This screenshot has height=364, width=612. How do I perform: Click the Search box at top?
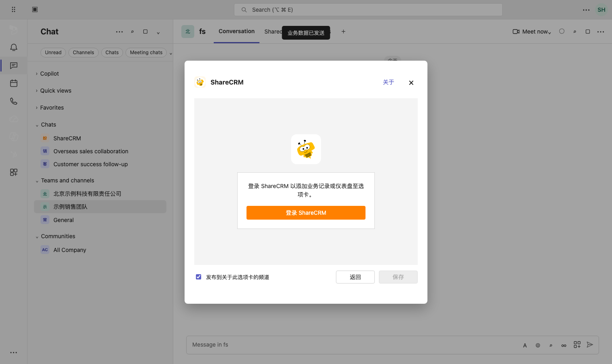click(x=368, y=10)
